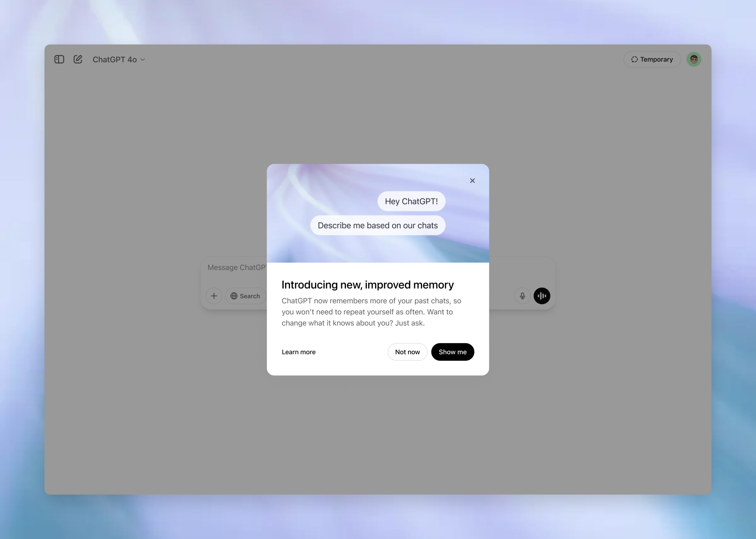Click the Temporary chat mode icon

coord(635,59)
